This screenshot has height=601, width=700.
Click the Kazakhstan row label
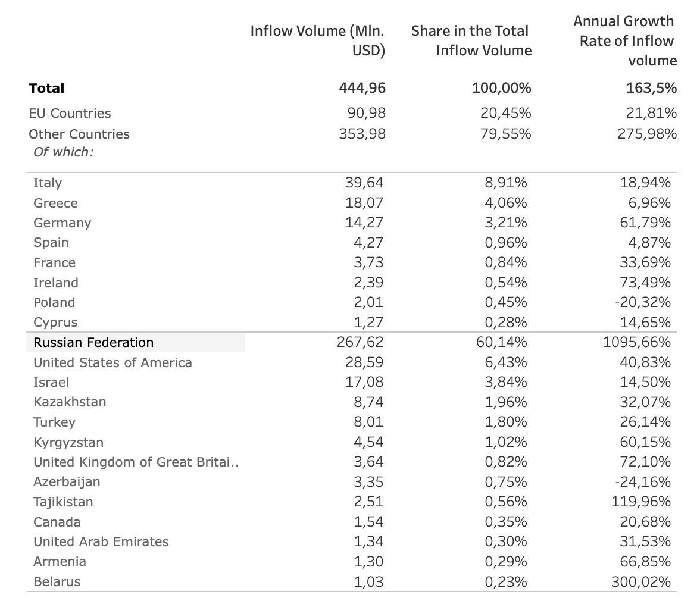coord(70,402)
